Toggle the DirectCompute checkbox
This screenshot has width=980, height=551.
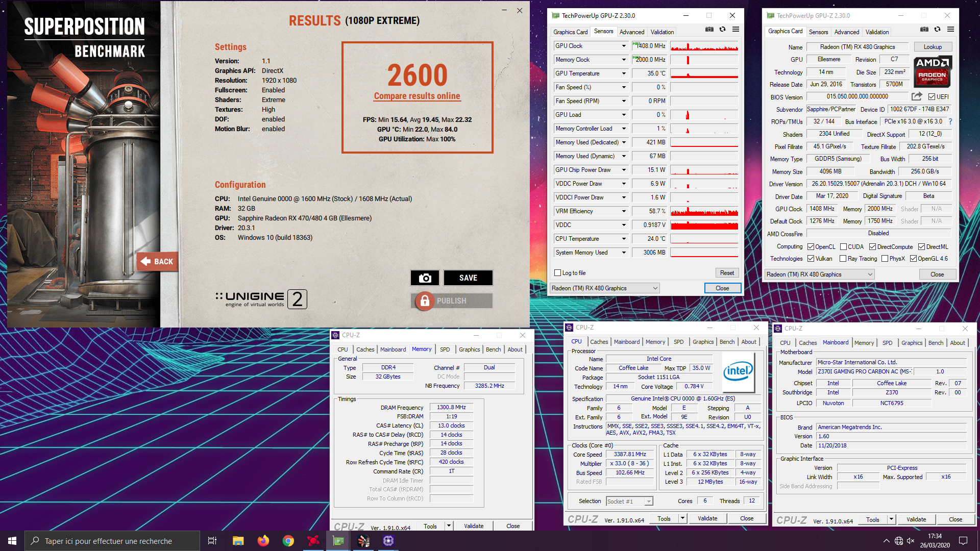point(873,247)
